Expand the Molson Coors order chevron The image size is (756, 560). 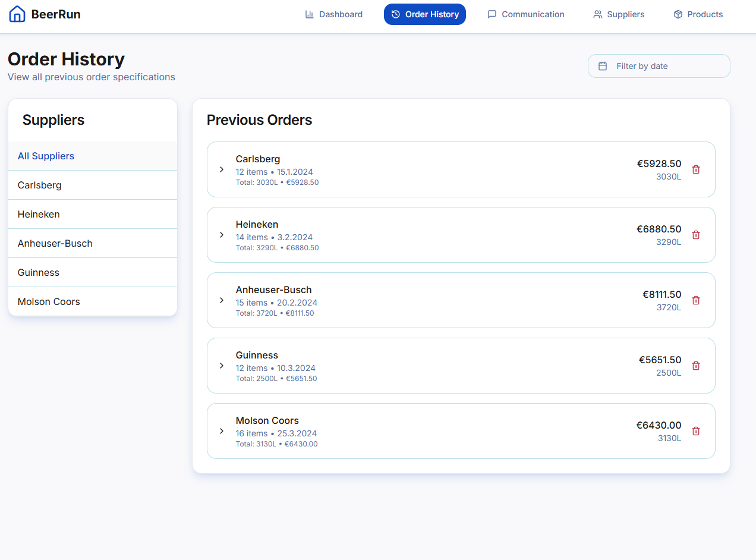(222, 431)
